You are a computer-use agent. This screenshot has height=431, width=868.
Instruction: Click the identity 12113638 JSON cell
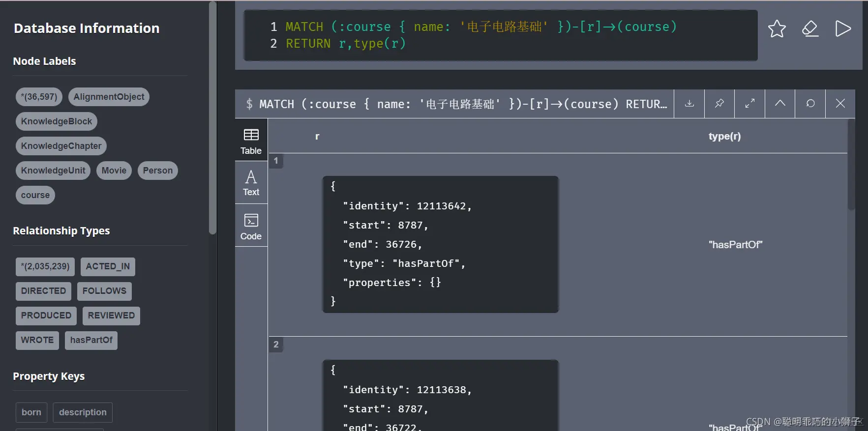tap(440, 396)
